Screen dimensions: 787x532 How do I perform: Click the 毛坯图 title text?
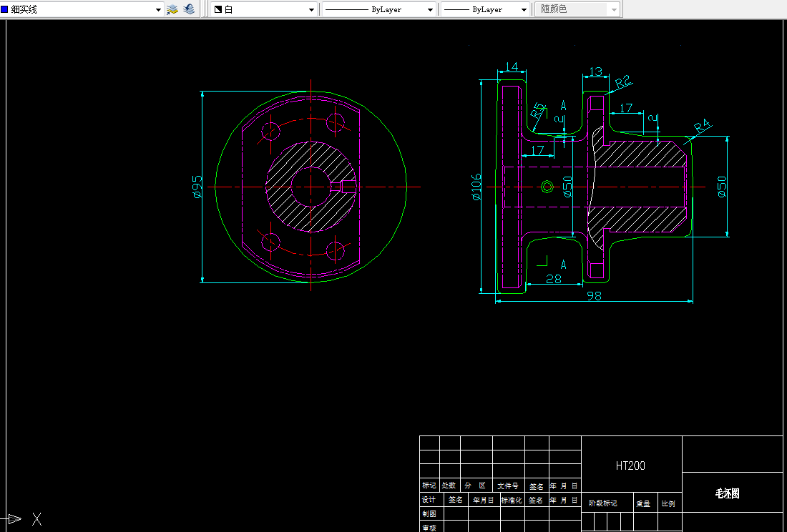[x=728, y=494]
